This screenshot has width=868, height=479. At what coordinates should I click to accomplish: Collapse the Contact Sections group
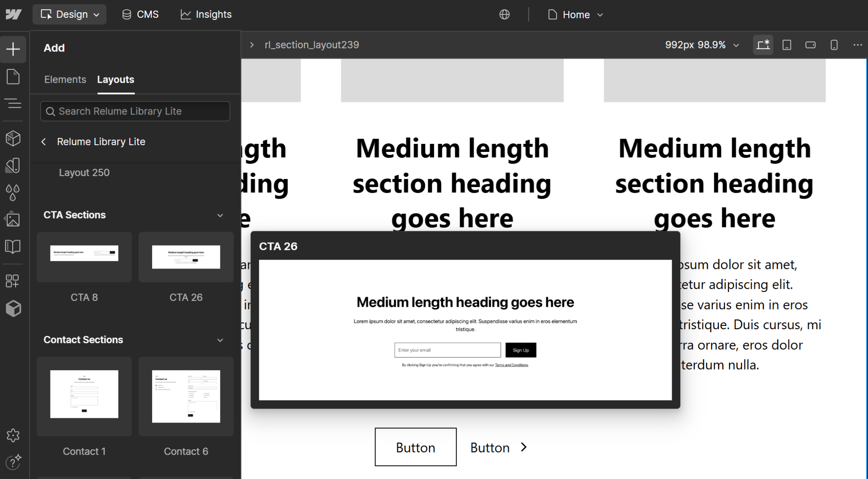(220, 340)
